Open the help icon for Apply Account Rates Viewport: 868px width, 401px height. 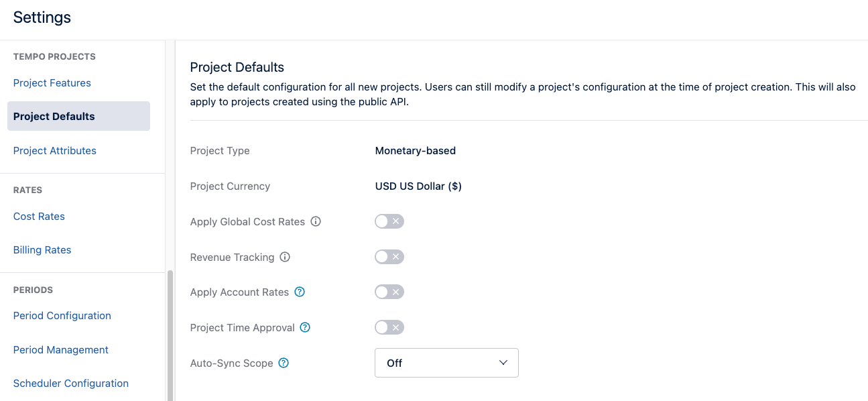(x=300, y=292)
